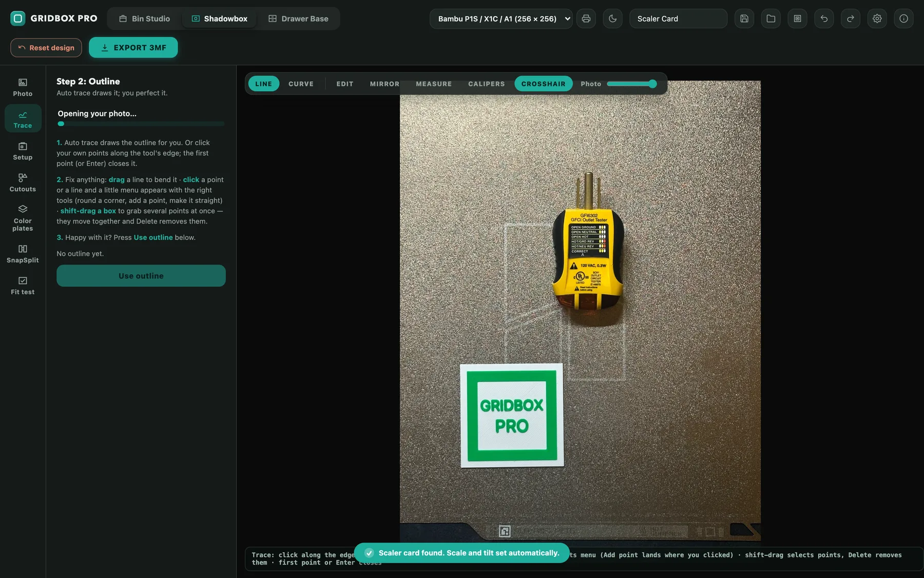924x578 pixels.
Task: Click the EXPORT 3MF button
Action: pyautogui.click(x=133, y=47)
